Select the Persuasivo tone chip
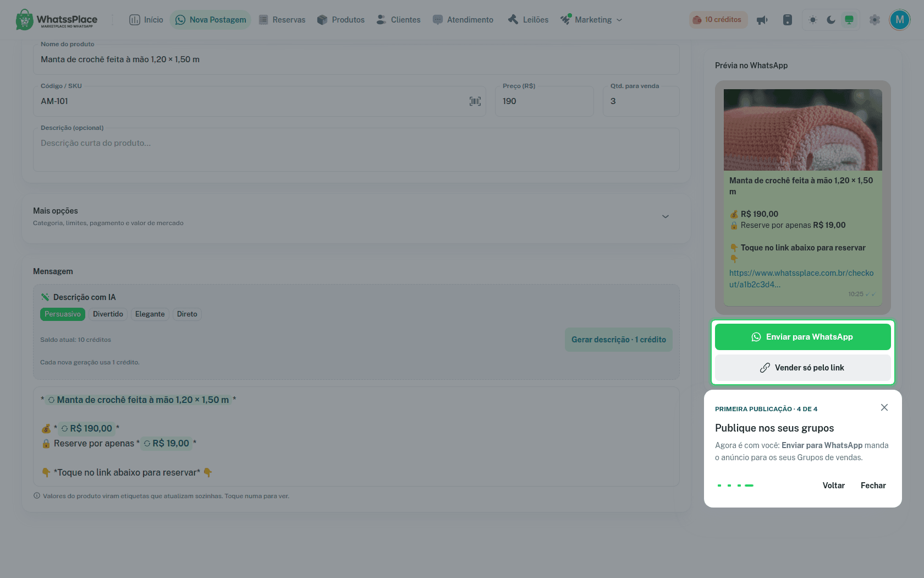This screenshot has width=924, height=578. click(63, 314)
